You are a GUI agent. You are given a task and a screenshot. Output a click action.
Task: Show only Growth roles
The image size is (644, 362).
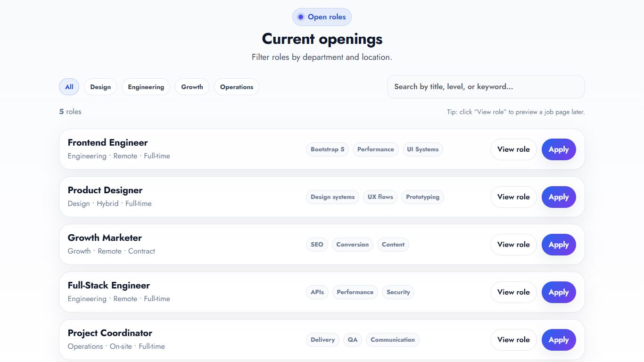[x=192, y=87]
